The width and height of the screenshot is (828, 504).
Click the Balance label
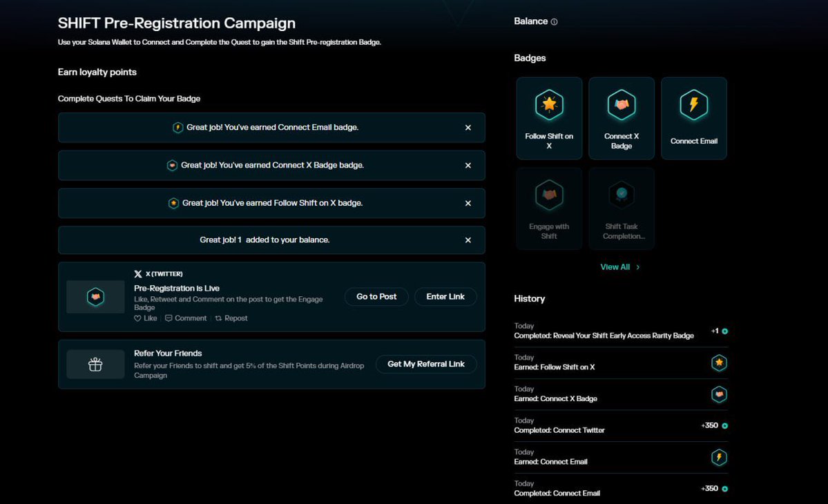530,21
